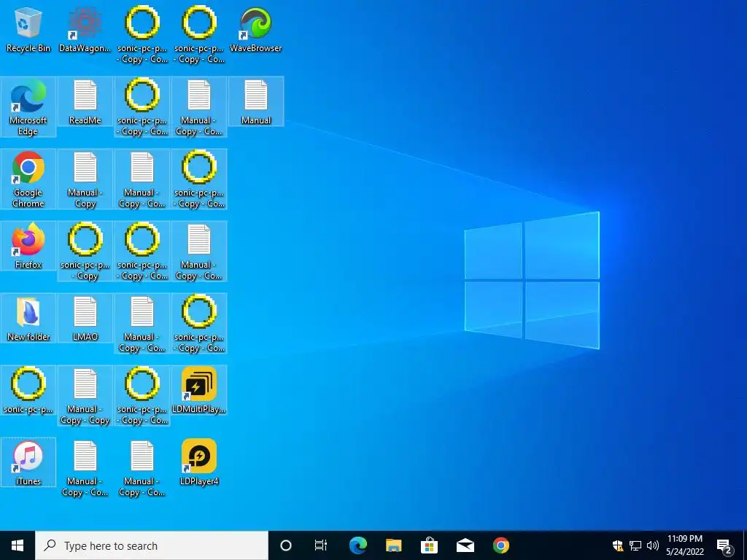Select the New folder desktop icon
Image resolution: width=747 pixels, height=560 pixels.
click(x=28, y=318)
